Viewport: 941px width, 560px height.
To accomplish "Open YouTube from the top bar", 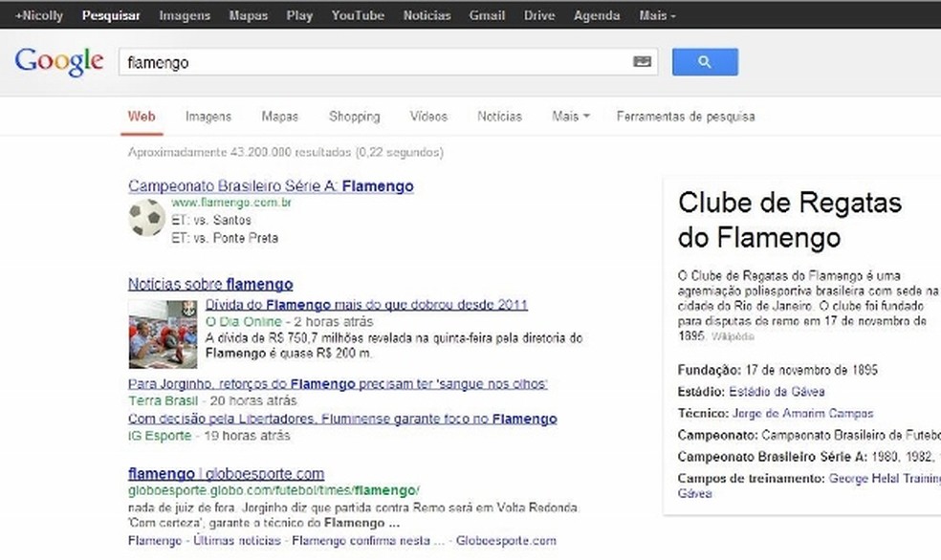I will coord(357,14).
